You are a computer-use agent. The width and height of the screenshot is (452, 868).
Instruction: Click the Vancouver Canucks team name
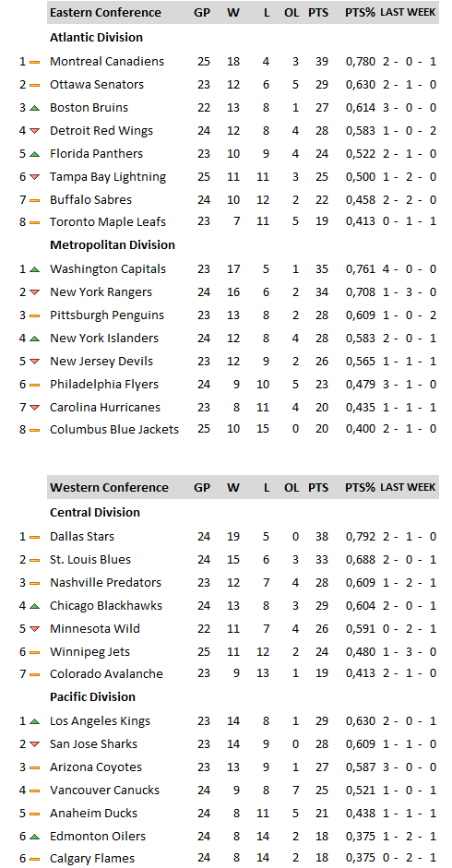coord(104,791)
